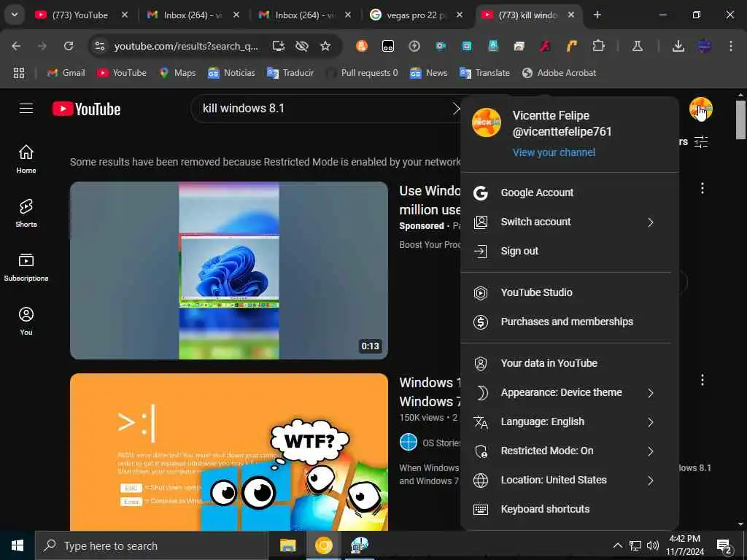747x560 pixels.
Task: Open more options for OS Stories video
Action: [x=703, y=379]
